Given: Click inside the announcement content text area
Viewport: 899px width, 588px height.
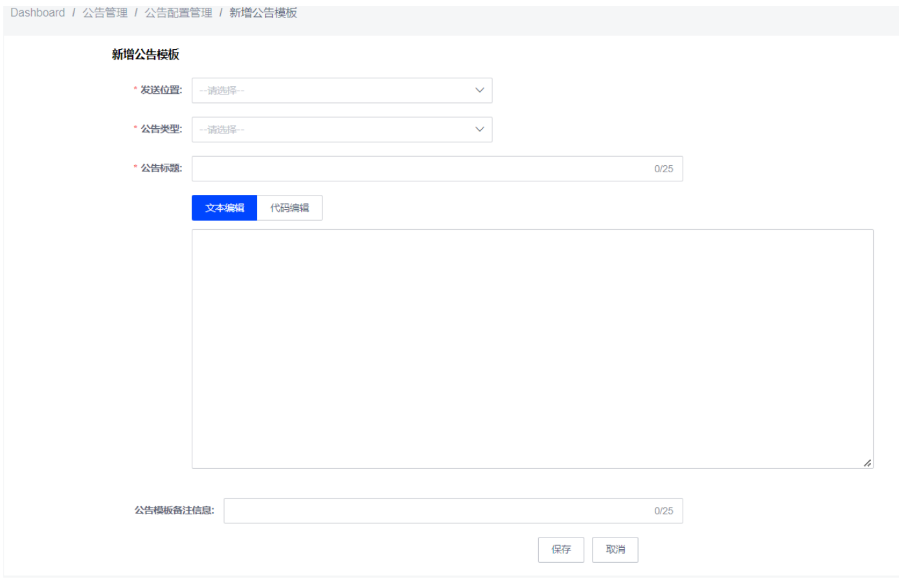Looking at the screenshot, I should click(x=532, y=349).
